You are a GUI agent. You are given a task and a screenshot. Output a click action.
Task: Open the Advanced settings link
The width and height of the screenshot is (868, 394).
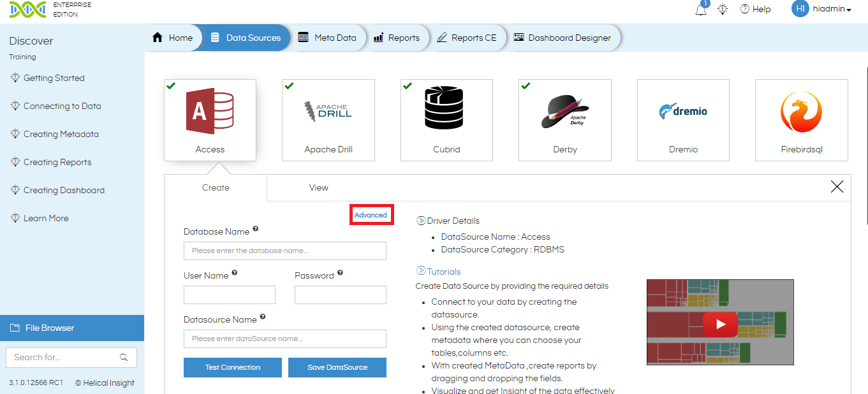[371, 215]
